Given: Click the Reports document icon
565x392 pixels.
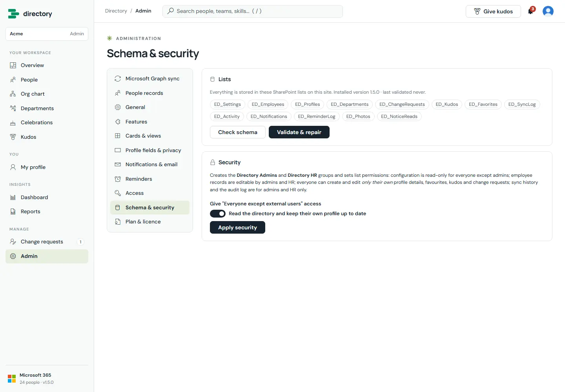Looking at the screenshot, I should pyautogui.click(x=13, y=212).
